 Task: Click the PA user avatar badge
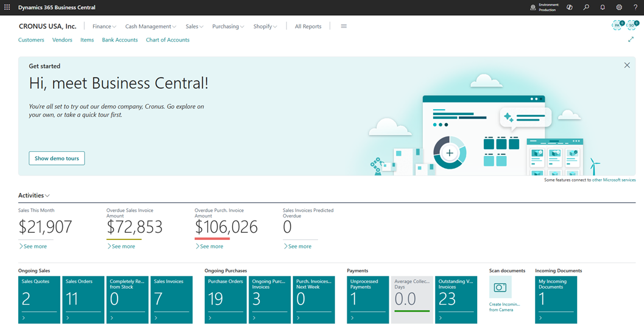coord(618,25)
